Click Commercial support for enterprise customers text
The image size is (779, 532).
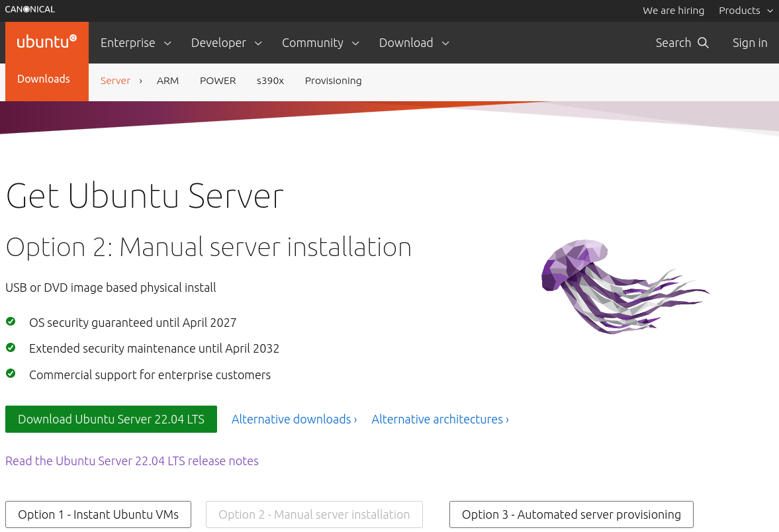[x=150, y=375]
